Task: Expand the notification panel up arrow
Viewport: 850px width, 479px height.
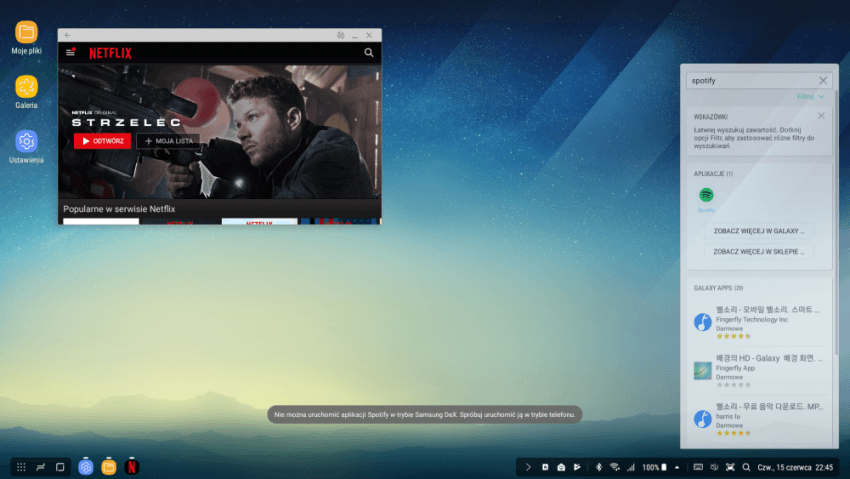Action: pos(677,467)
